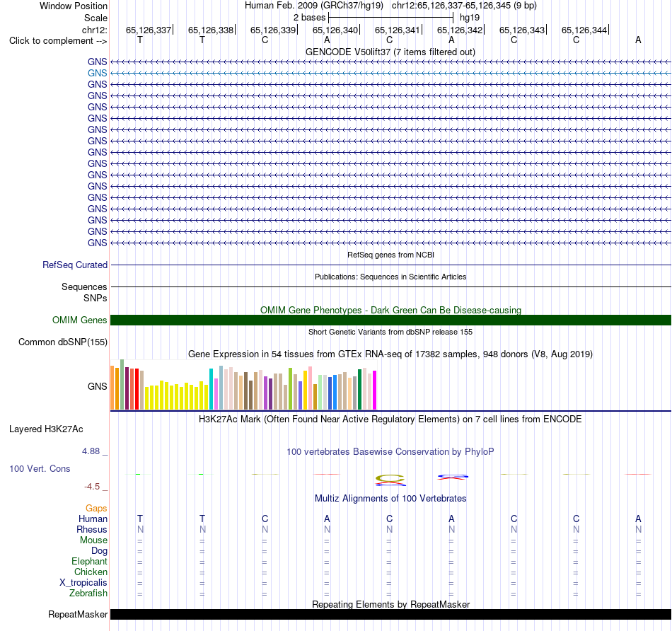The image size is (672, 631).
Task: Click the blue-red logo right of yellow C
Action: click(453, 477)
